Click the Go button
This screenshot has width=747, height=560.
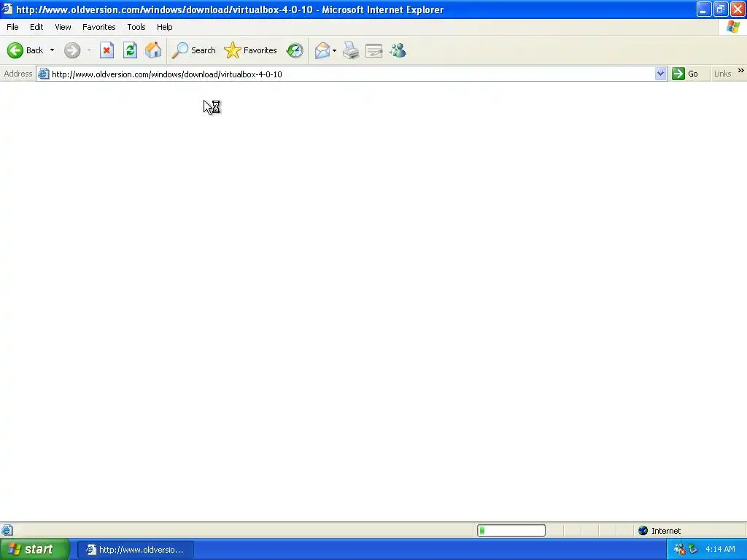point(685,74)
